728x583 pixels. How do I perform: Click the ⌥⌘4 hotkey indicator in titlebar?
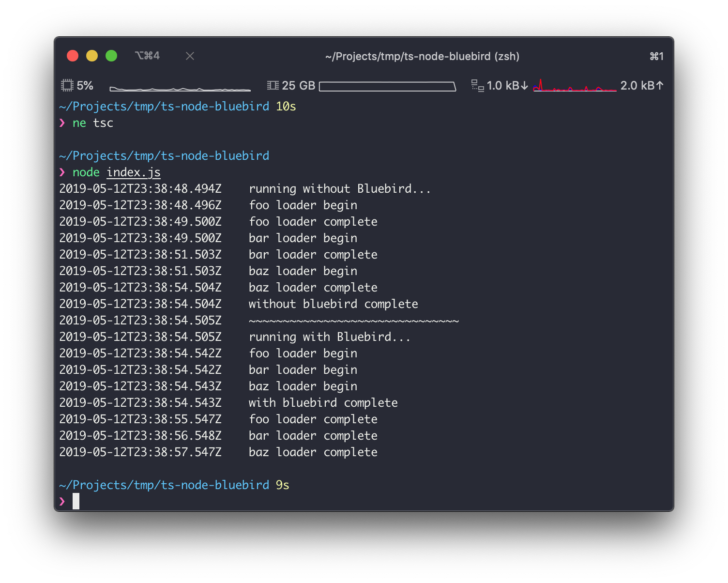point(147,56)
